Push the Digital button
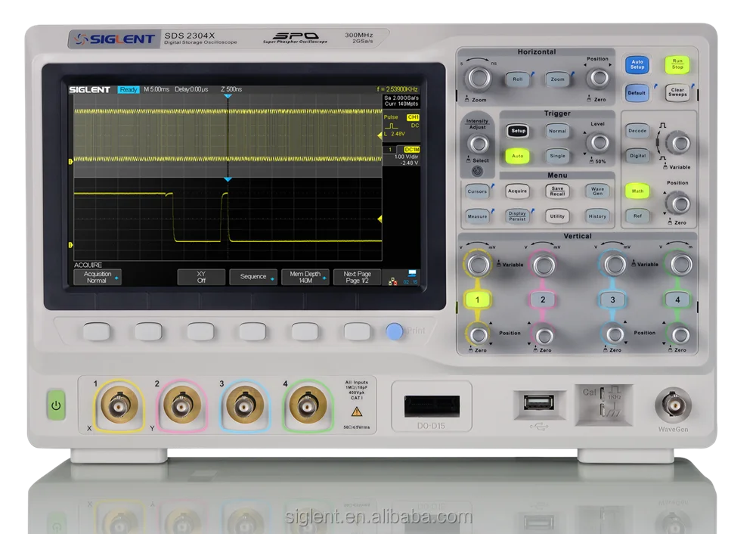 click(637, 156)
